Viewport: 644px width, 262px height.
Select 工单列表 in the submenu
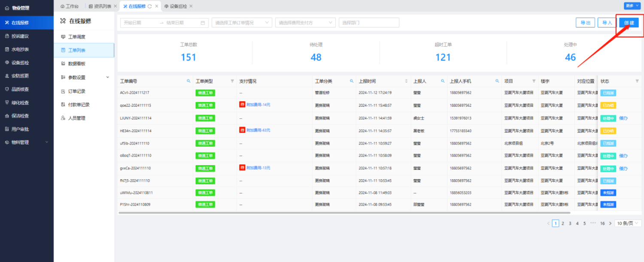coord(84,50)
